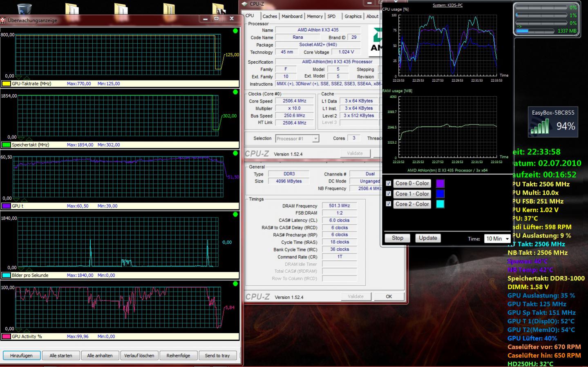Click the System: KIDS-PC link
The height and width of the screenshot is (367, 588).
click(x=448, y=5)
